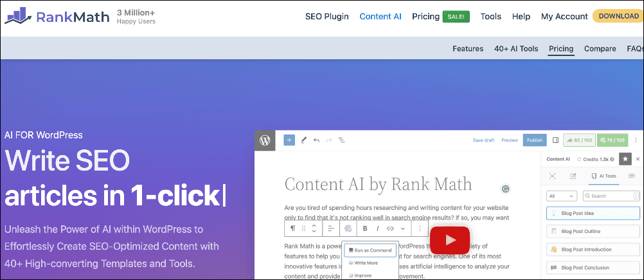Screen dimensions: 644x280
Task: Choose Run as Command menu item
Action: click(x=370, y=250)
